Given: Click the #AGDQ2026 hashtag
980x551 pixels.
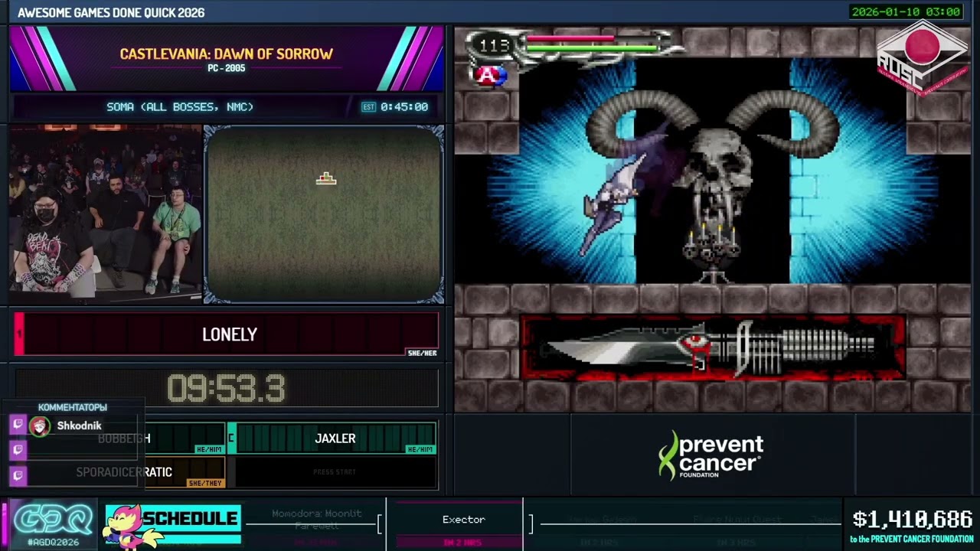Looking at the screenshot, I should 54,542.
